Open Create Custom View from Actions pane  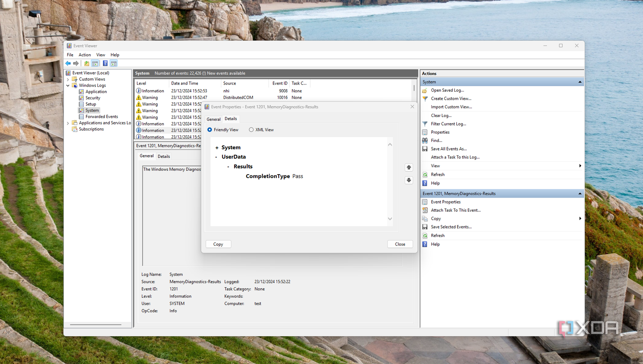[x=450, y=98]
